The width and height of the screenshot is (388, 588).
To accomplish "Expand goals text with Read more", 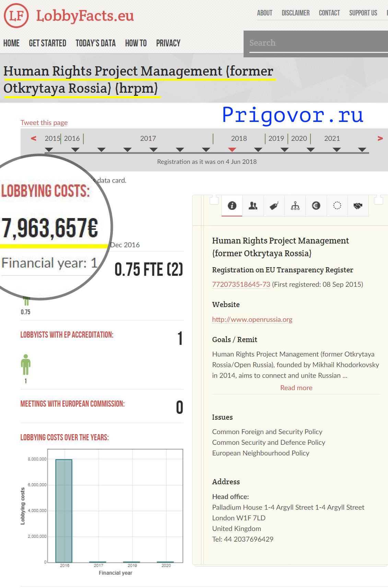I will pyautogui.click(x=296, y=388).
